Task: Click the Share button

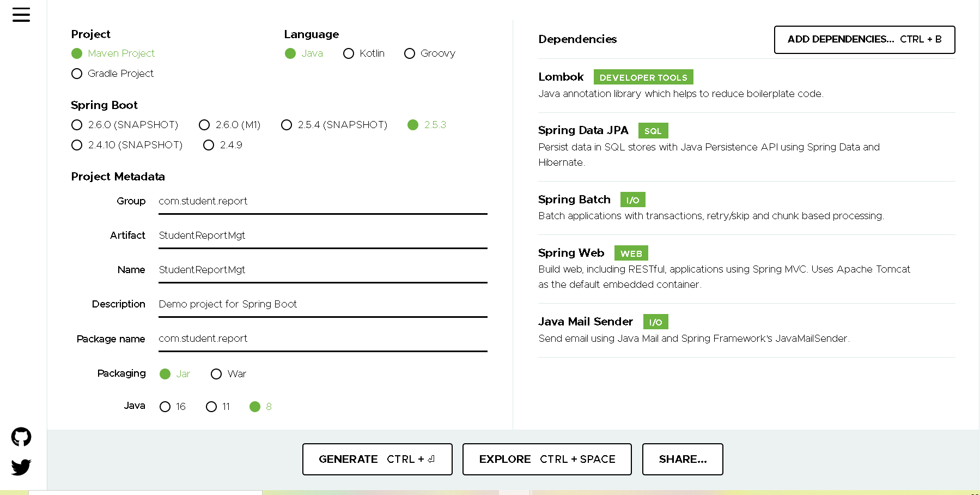Action: (x=682, y=459)
